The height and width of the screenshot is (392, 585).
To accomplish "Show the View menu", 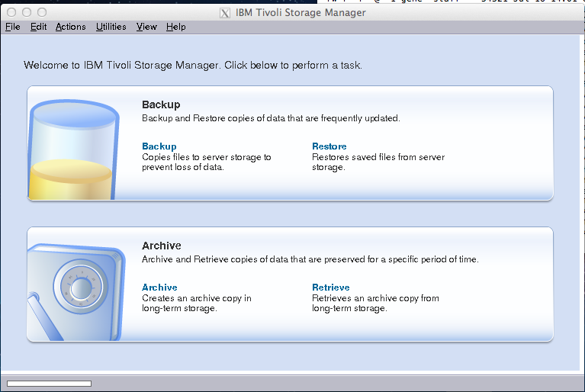I will tap(146, 27).
